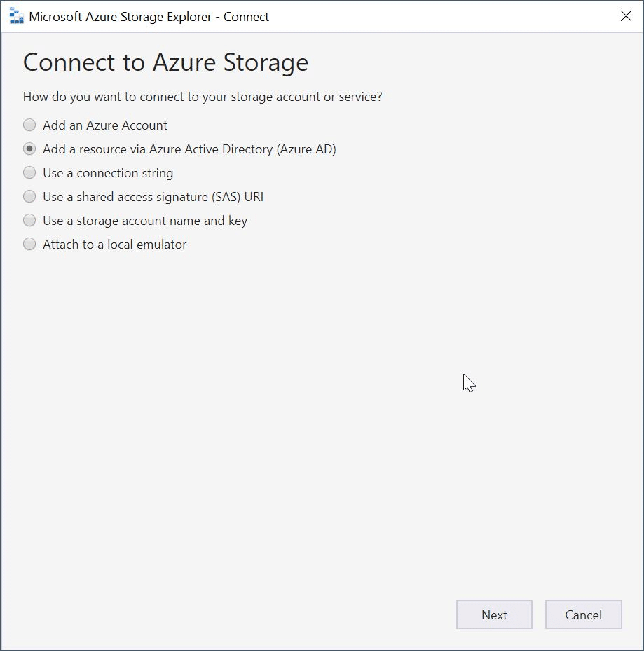The image size is (644, 651).
Task: Click the 'Attach to a local emulator' label
Action: 115,245
